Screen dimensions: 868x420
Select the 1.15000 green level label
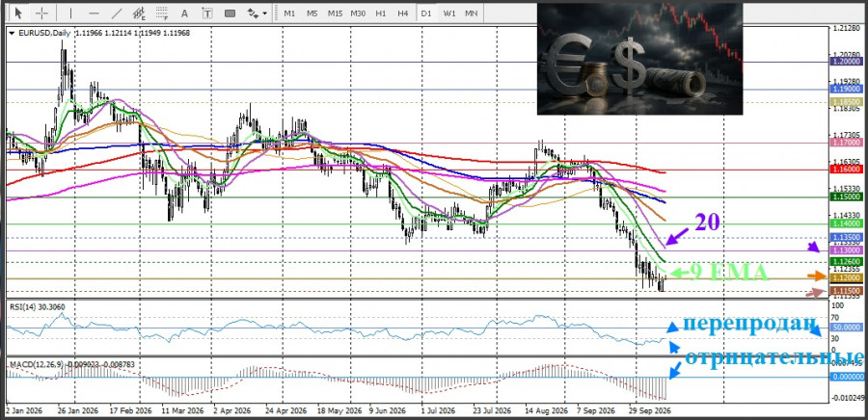(x=846, y=197)
